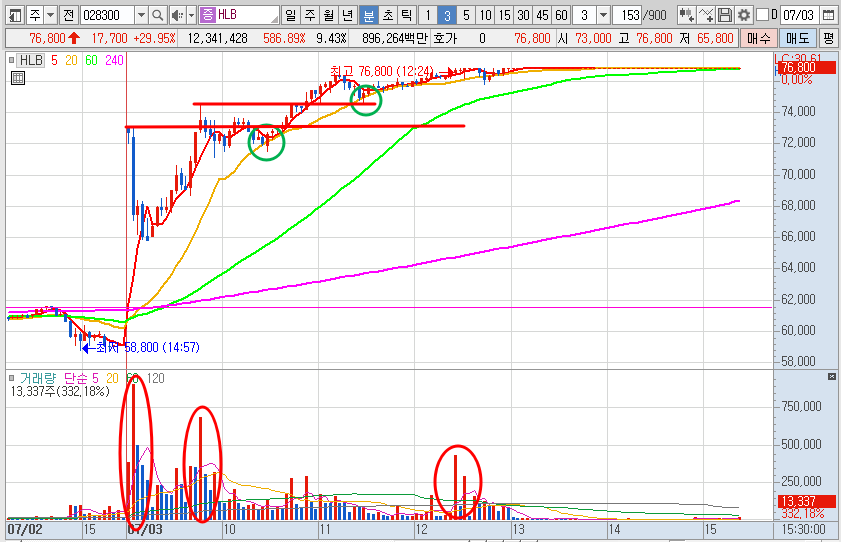Click the left panel toggle icon

tap(16, 15)
